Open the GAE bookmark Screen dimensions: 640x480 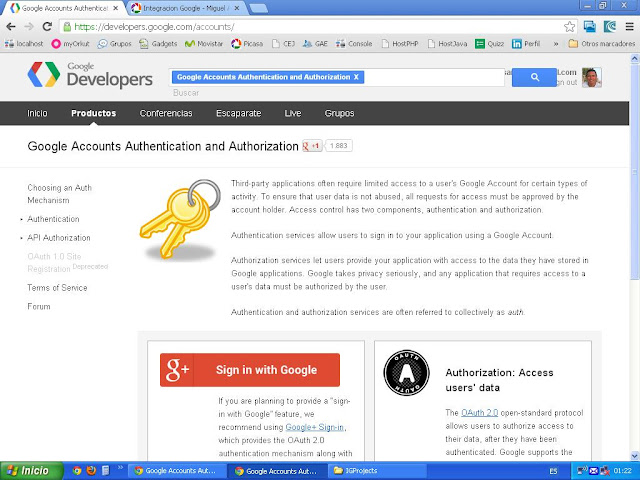[x=315, y=44]
